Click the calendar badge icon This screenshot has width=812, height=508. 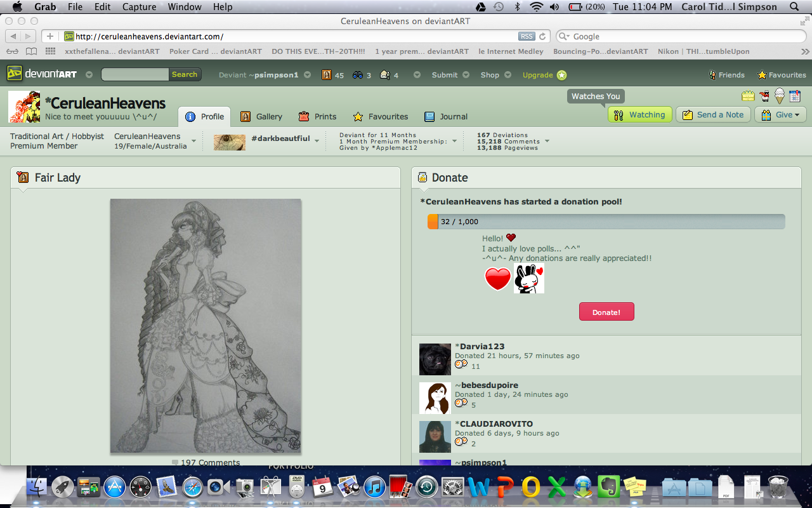(x=795, y=96)
